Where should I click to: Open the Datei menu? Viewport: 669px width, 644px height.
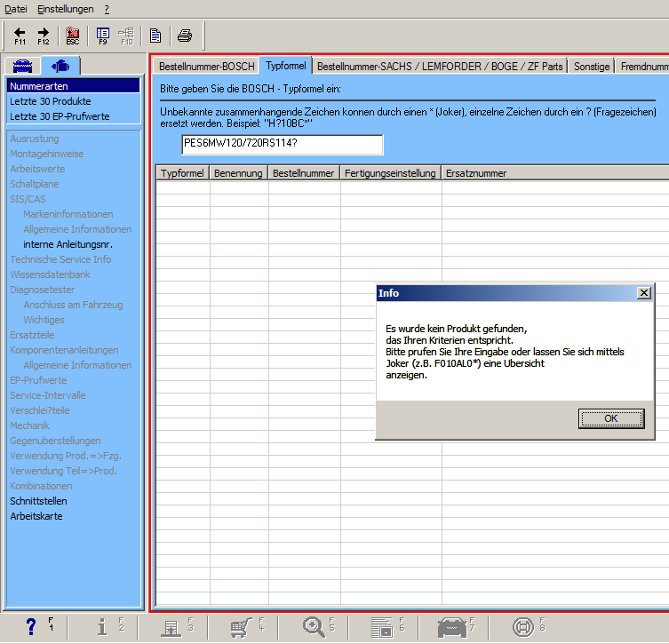[16, 9]
